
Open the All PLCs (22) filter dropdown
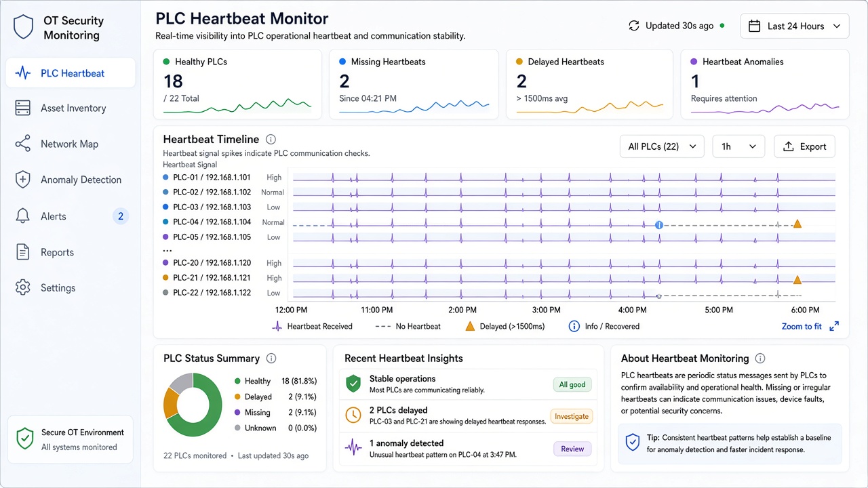pyautogui.click(x=662, y=146)
